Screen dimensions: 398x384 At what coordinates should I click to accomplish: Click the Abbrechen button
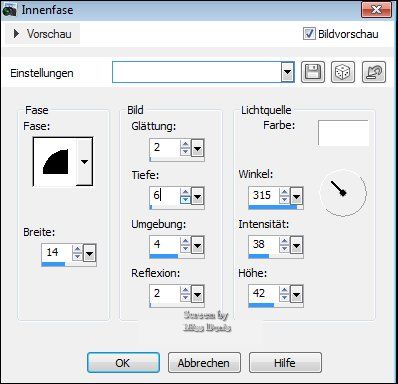(x=204, y=363)
